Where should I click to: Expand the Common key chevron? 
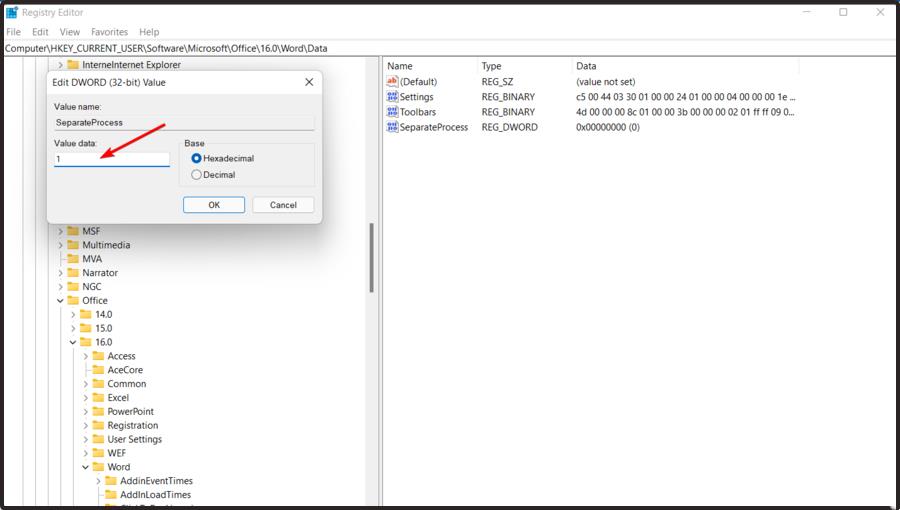point(86,384)
